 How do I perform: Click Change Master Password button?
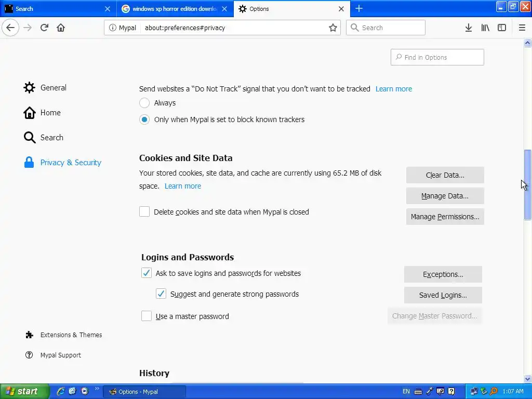435,316
